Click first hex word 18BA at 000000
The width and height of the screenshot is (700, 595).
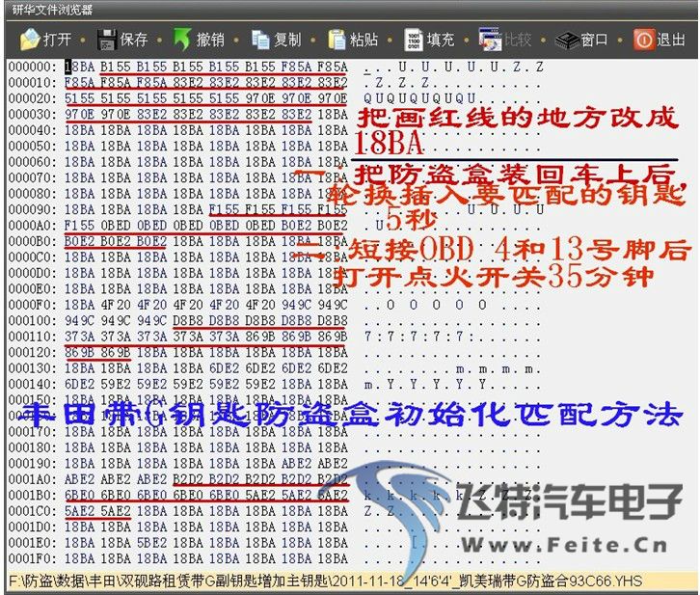click(x=80, y=67)
